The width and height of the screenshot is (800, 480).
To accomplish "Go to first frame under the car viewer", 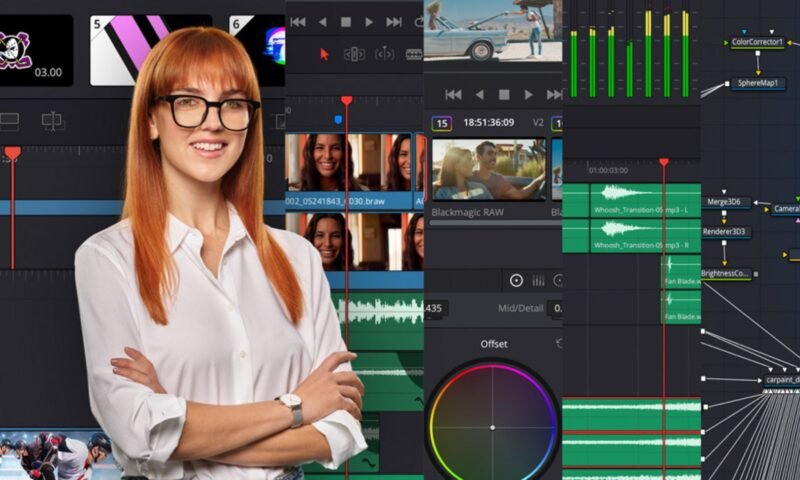I will (453, 95).
